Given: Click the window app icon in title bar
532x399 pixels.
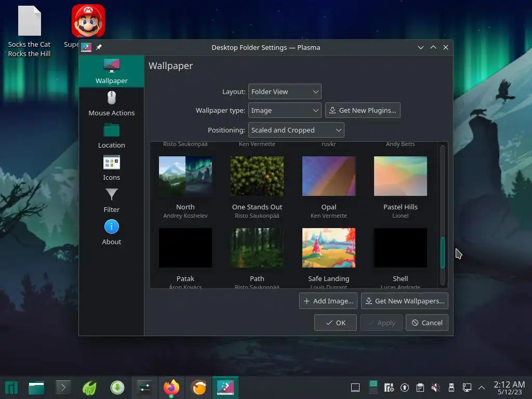Looking at the screenshot, I should 86,47.
